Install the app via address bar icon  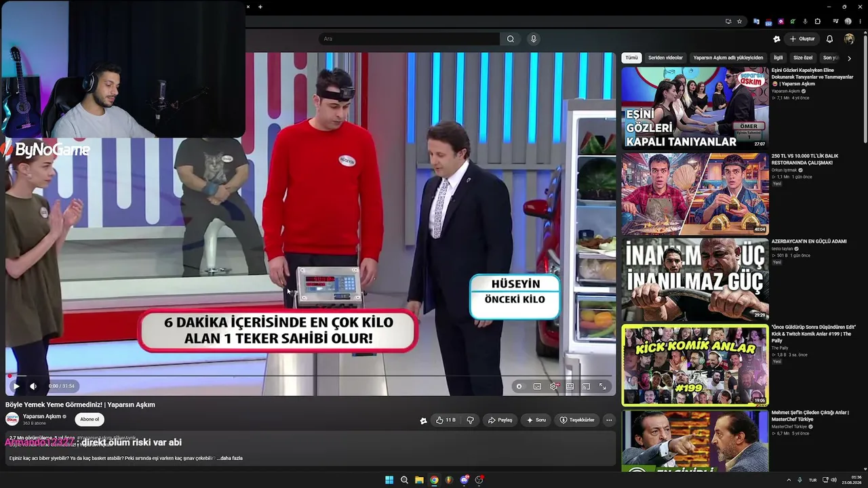[x=728, y=21]
